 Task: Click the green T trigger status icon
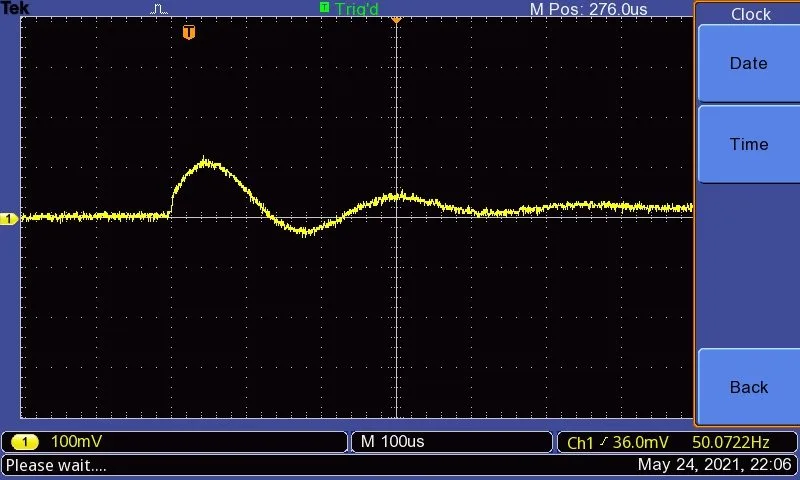coord(324,8)
